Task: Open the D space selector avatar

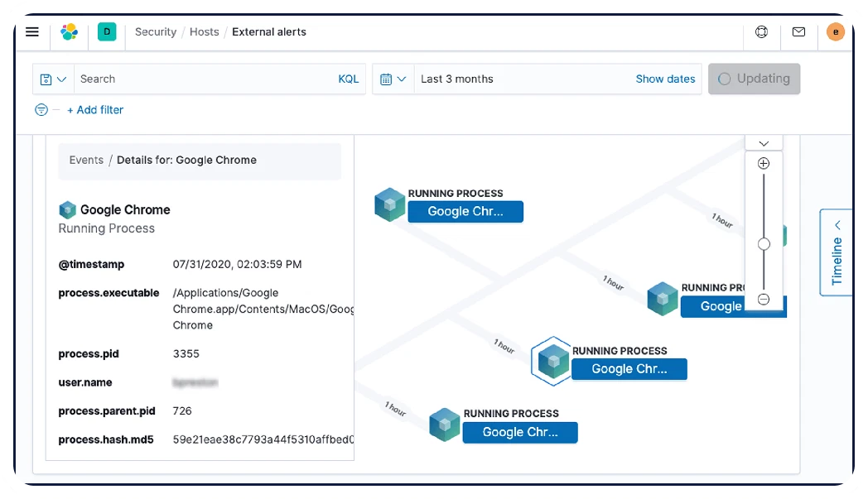Action: [x=107, y=31]
